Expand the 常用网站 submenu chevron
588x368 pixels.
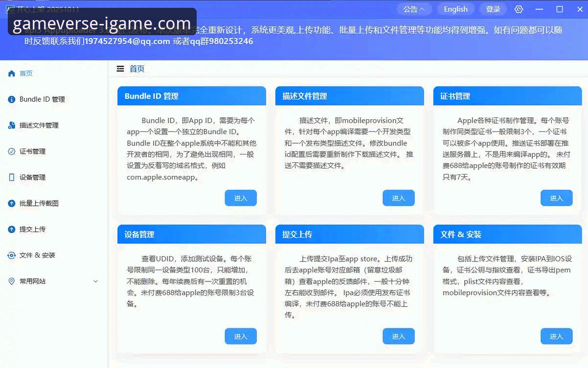pyautogui.click(x=96, y=281)
